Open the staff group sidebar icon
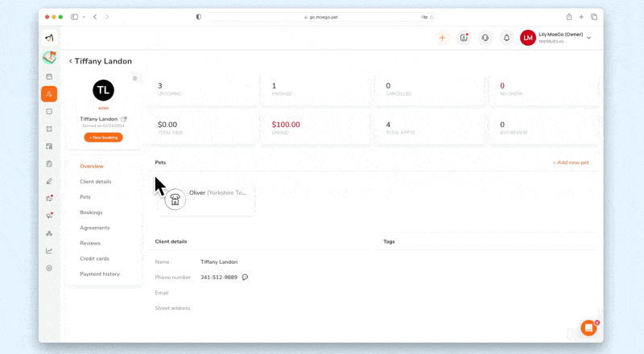Image resolution: width=644 pixels, height=354 pixels. click(x=49, y=233)
